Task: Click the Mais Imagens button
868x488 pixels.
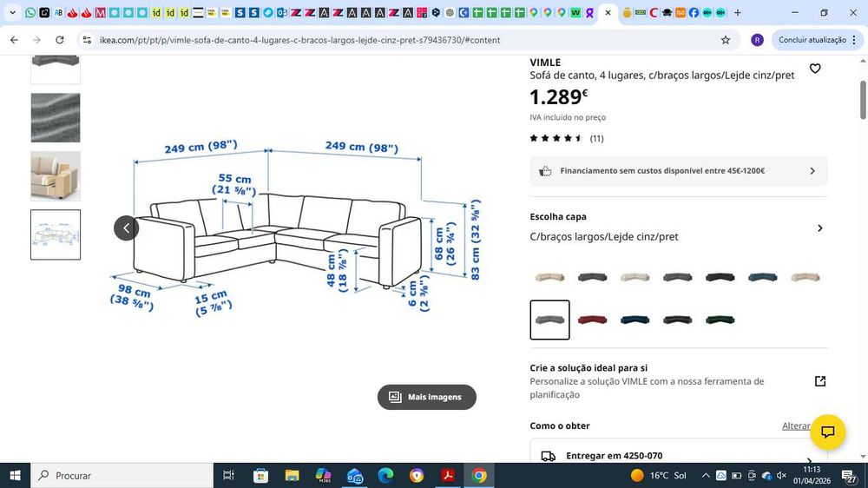Action: (427, 397)
